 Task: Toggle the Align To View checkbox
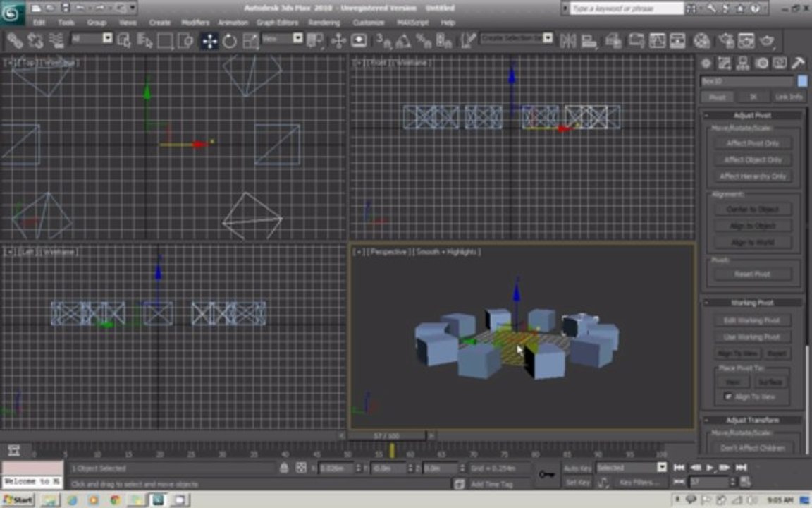pos(727,397)
